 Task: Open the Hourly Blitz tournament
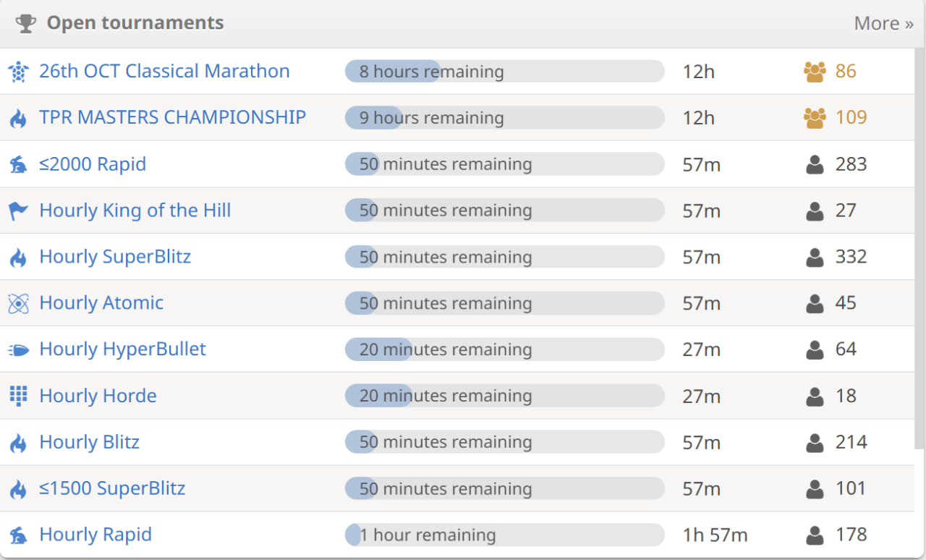89,441
